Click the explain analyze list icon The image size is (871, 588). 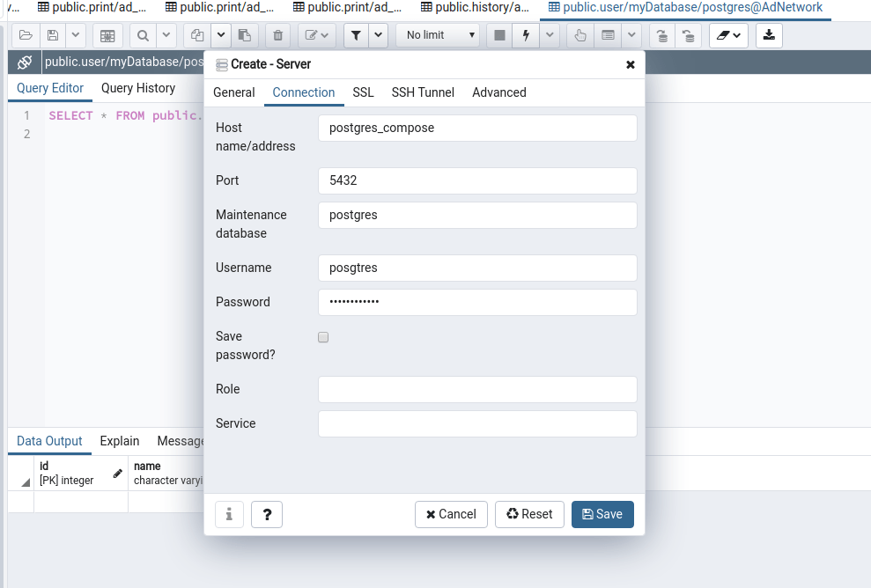[609, 35]
